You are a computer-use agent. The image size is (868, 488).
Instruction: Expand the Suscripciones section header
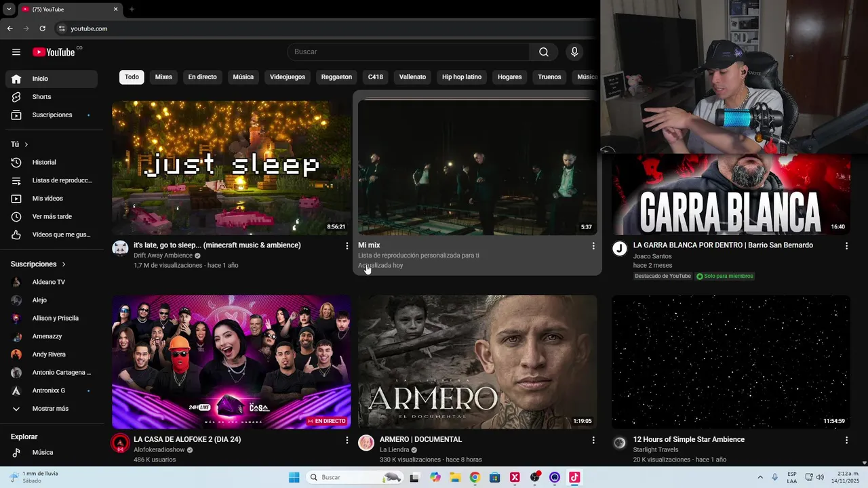pyautogui.click(x=39, y=264)
